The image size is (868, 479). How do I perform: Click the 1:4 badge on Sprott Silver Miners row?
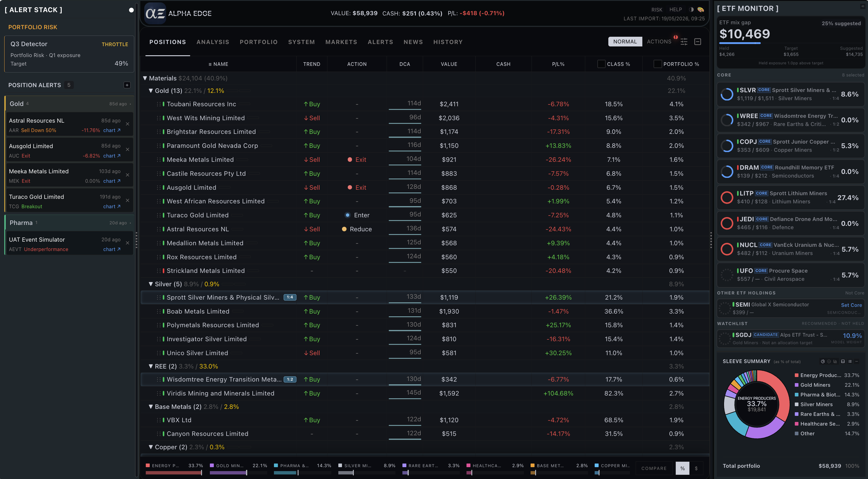(x=290, y=297)
